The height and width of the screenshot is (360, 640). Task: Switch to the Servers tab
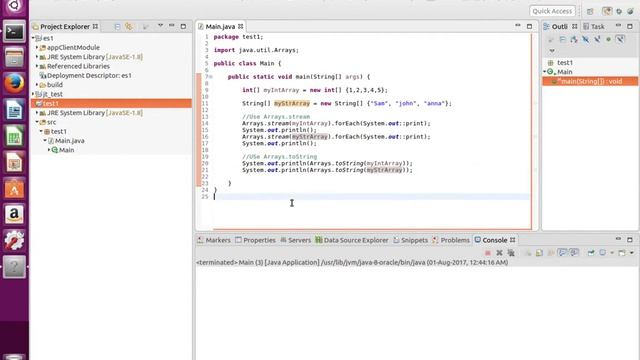(x=296, y=240)
